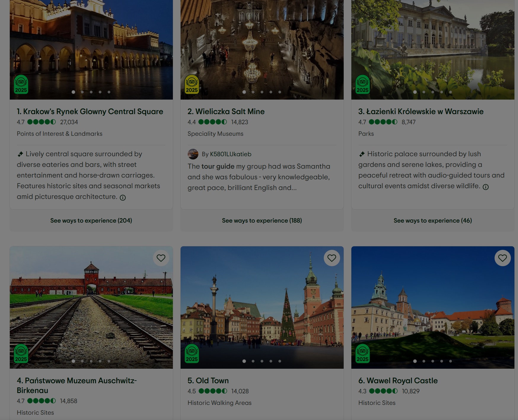Click the rating bubbles for Krakow's Rynek Glowny
This screenshot has height=420, width=518.
[42, 122]
